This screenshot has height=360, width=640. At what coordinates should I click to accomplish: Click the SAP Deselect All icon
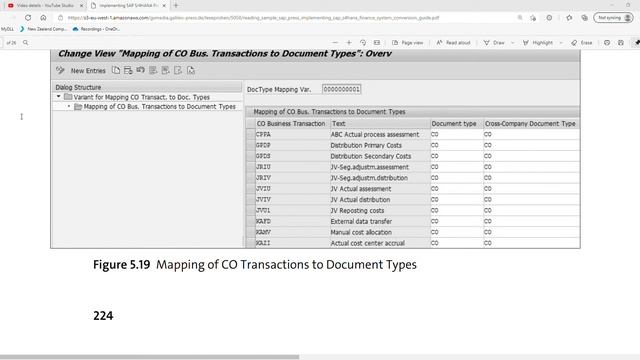(x=178, y=70)
